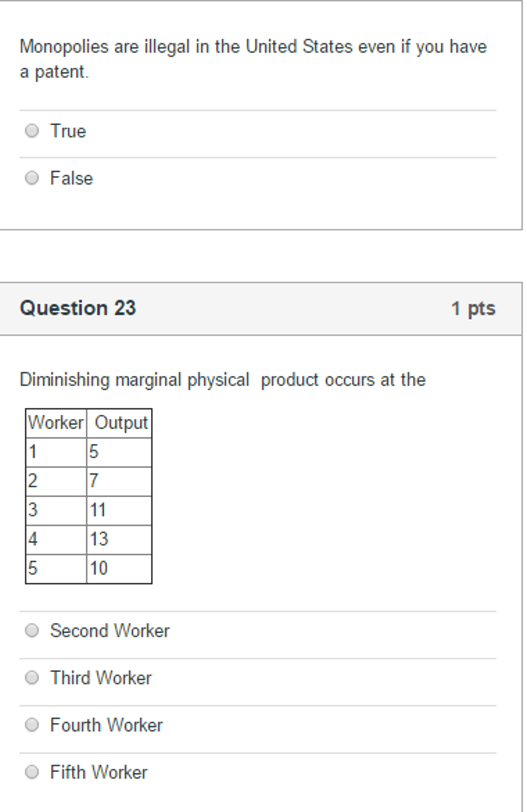This screenshot has height=812, width=527.
Task: Click the table cell showing output 10
Action: coord(119,568)
